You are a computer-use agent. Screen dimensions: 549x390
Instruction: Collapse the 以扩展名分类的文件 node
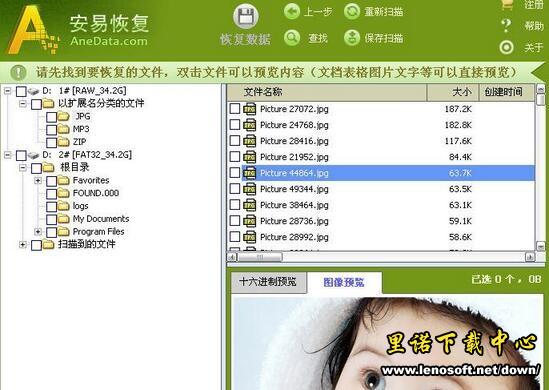(x=23, y=104)
